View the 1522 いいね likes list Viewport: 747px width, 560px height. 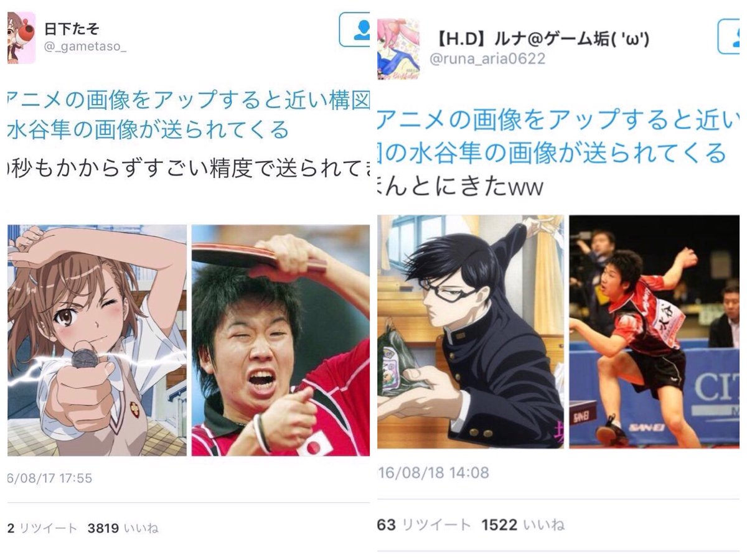click(x=523, y=525)
